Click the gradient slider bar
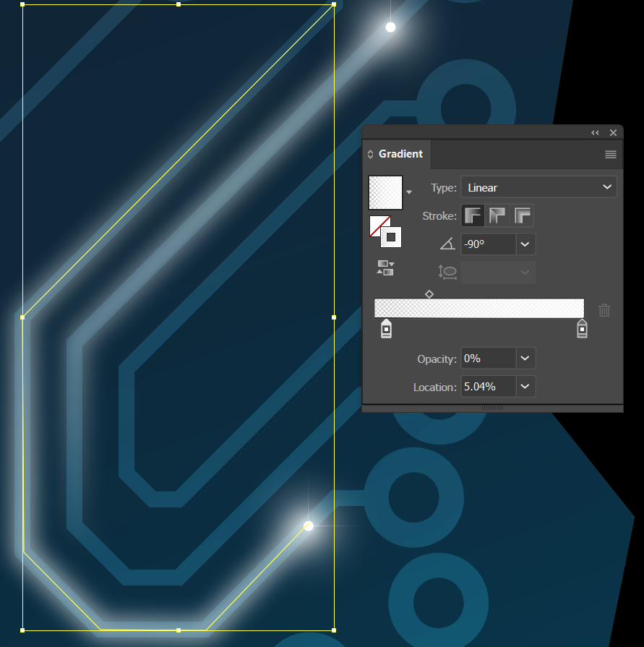The width and height of the screenshot is (644, 647). pos(479,308)
